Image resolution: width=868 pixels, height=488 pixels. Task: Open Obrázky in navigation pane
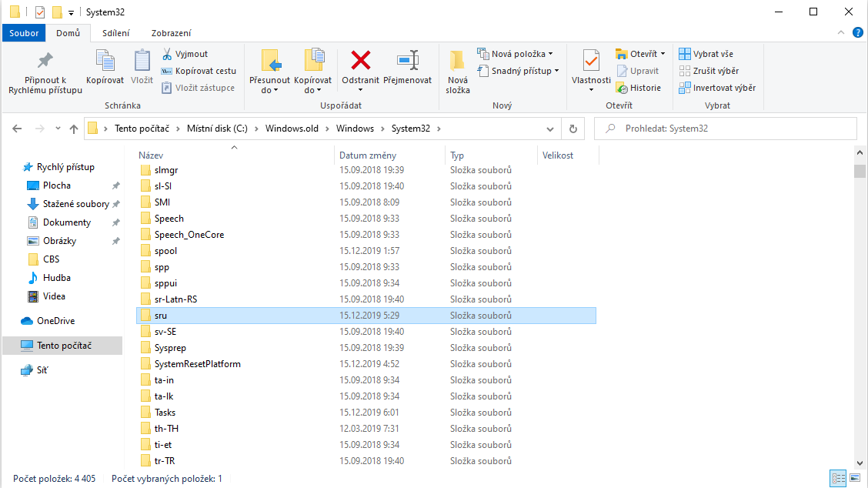pos(59,241)
